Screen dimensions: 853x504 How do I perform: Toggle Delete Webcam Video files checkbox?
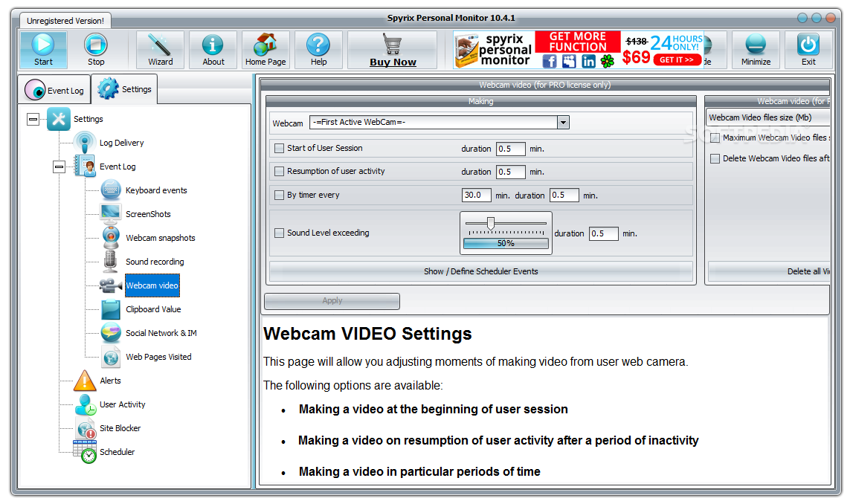coord(715,158)
